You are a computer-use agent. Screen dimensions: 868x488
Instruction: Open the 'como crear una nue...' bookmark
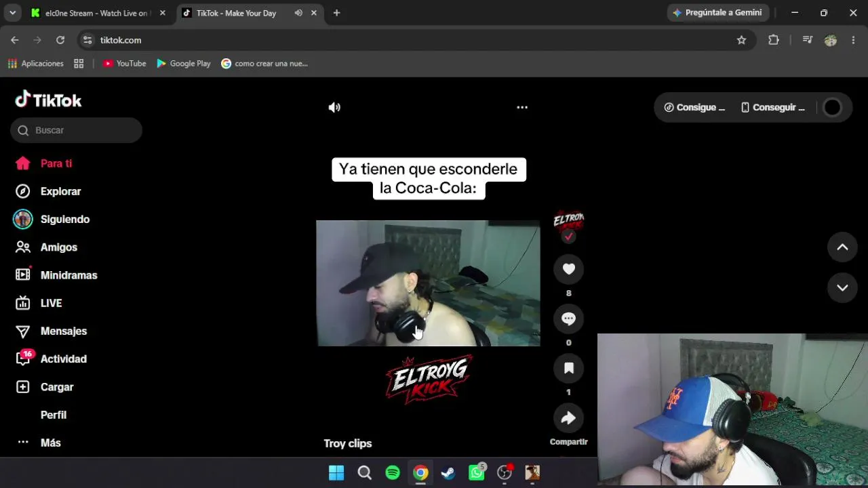(264, 63)
